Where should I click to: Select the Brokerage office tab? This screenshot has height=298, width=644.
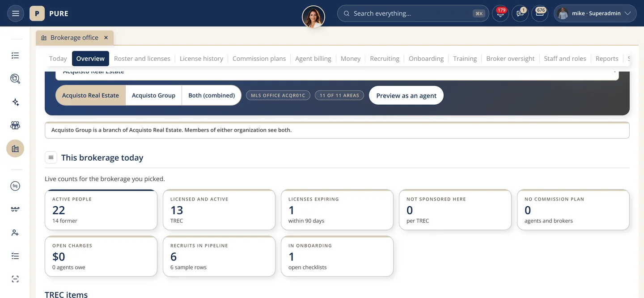coord(74,38)
